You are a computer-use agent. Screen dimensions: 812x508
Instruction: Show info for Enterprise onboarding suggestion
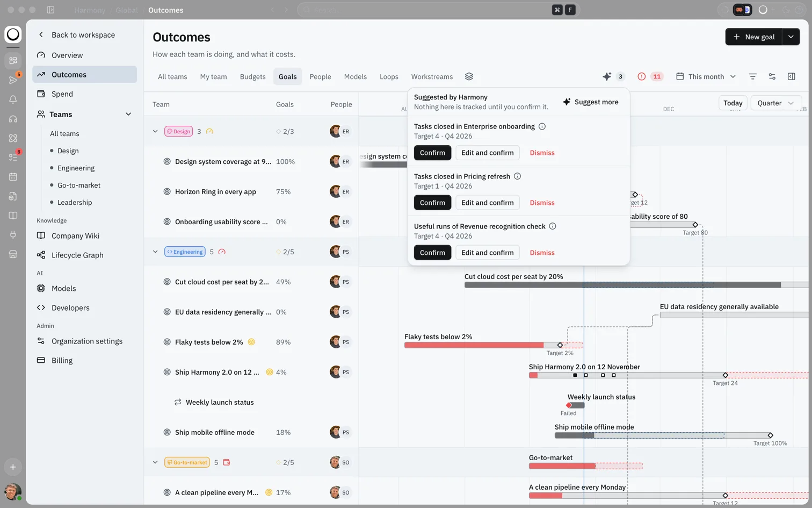click(x=542, y=126)
